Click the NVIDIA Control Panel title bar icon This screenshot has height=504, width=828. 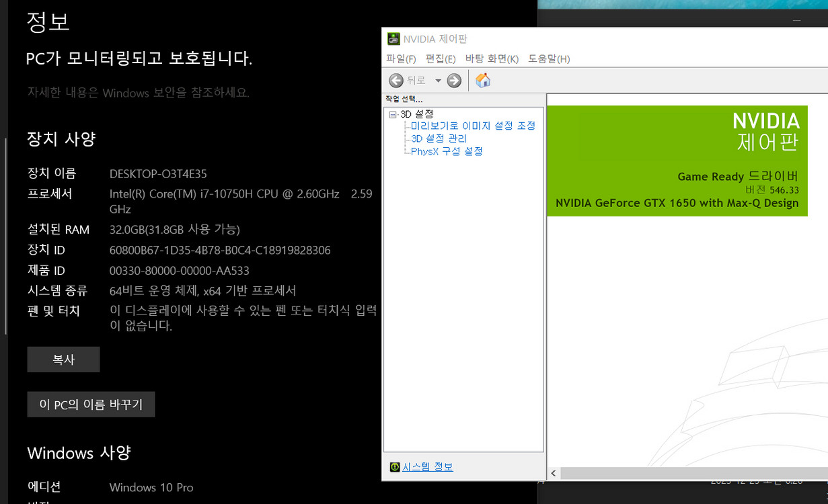393,39
